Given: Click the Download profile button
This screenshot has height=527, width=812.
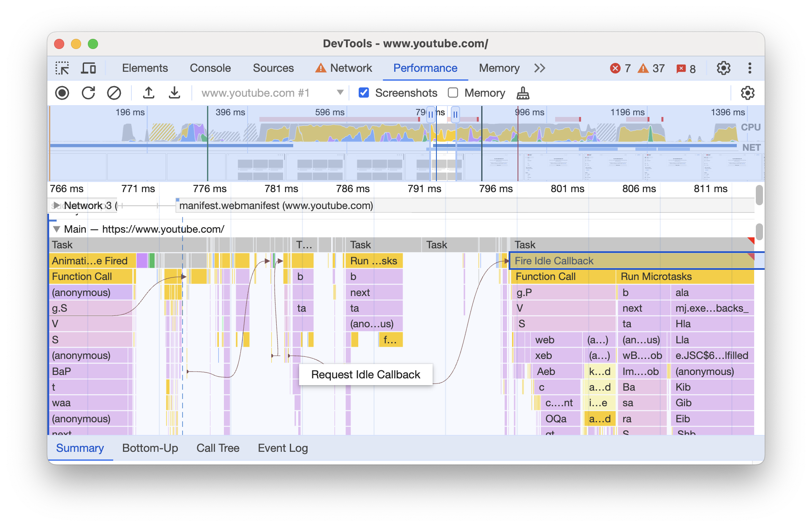Looking at the screenshot, I should tap(174, 92).
